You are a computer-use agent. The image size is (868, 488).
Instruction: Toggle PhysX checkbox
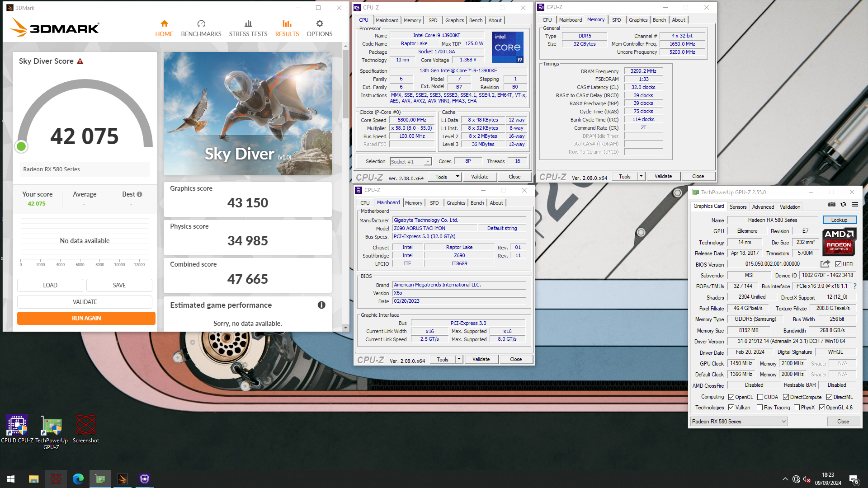(797, 408)
